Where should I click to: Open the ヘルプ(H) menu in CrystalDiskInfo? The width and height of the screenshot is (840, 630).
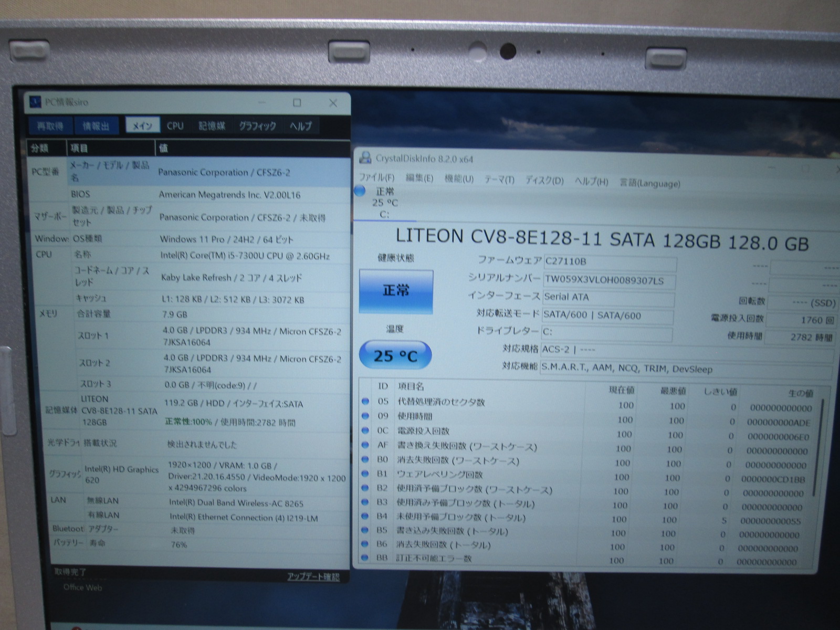click(591, 182)
